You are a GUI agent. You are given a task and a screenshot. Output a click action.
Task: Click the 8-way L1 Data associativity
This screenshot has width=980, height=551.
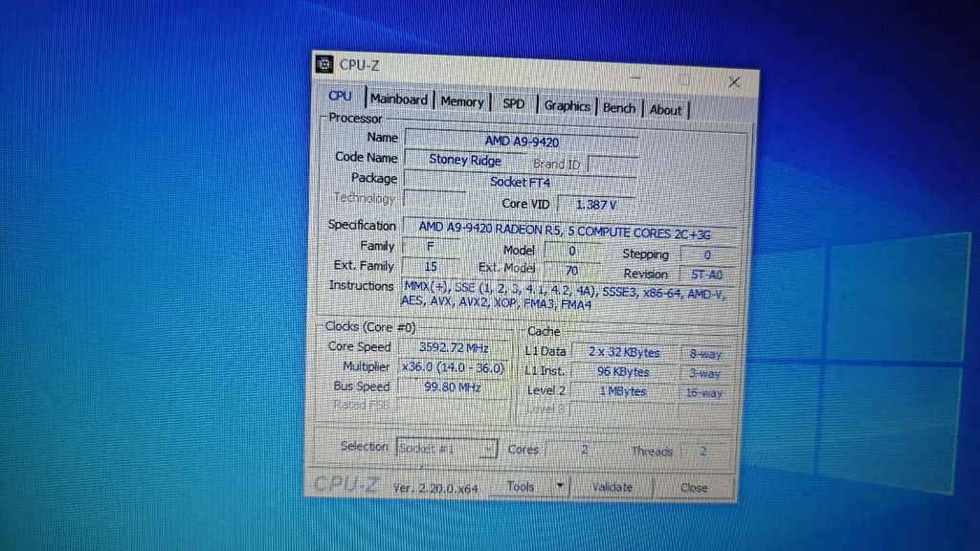click(705, 354)
